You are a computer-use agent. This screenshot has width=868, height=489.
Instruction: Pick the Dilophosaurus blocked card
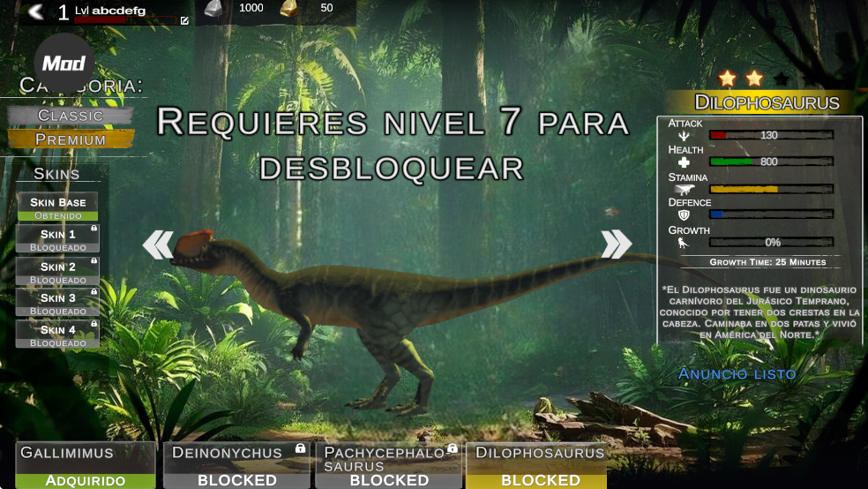pos(536,465)
